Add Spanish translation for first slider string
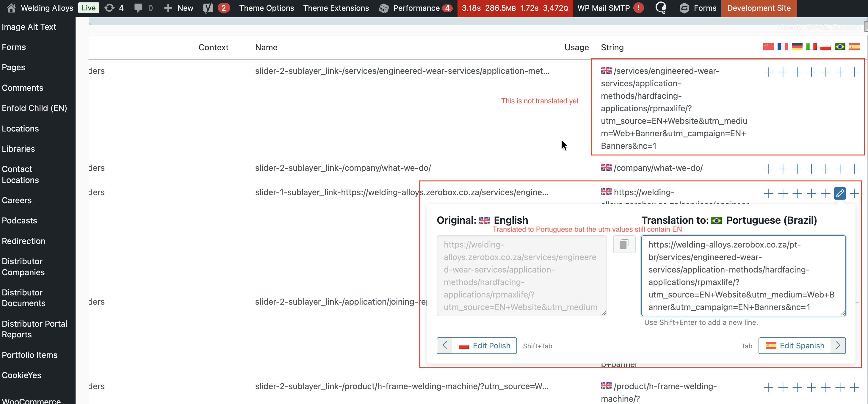 (854, 72)
